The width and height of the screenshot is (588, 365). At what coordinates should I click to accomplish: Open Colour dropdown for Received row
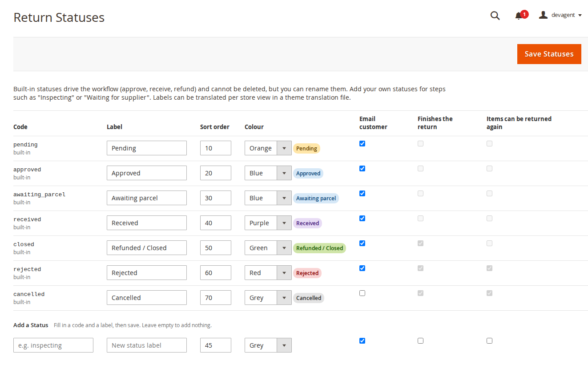(268, 223)
